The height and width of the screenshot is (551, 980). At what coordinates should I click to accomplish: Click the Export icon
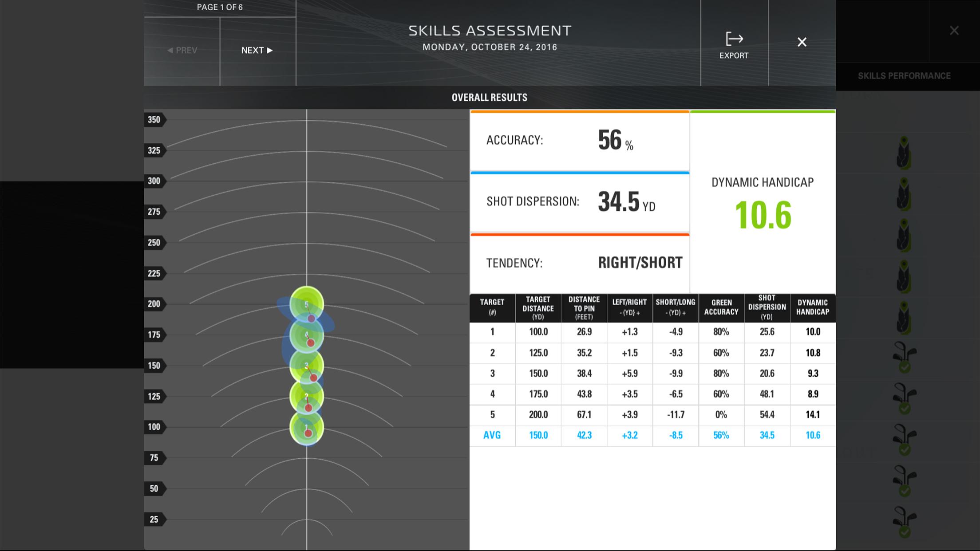734,39
